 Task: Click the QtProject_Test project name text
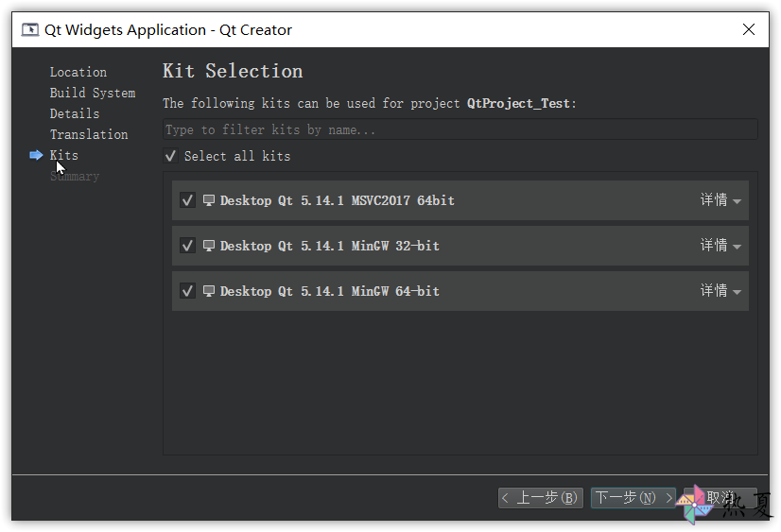pyautogui.click(x=518, y=104)
